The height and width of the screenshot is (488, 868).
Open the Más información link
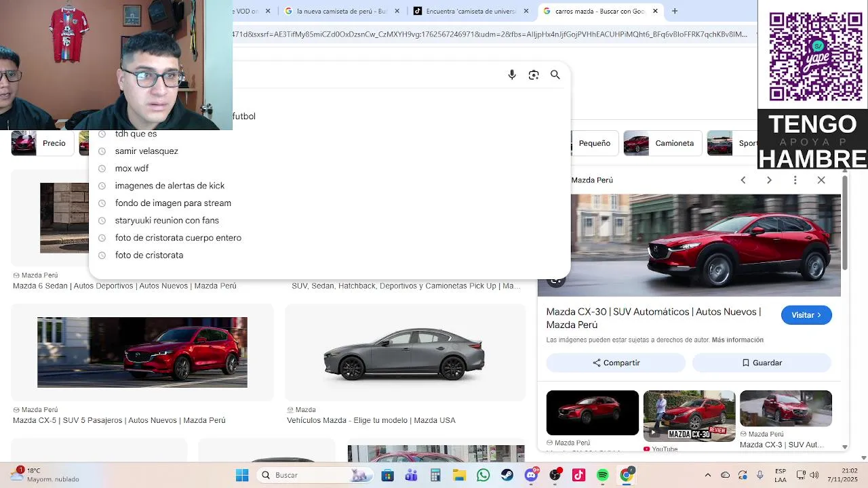point(738,340)
